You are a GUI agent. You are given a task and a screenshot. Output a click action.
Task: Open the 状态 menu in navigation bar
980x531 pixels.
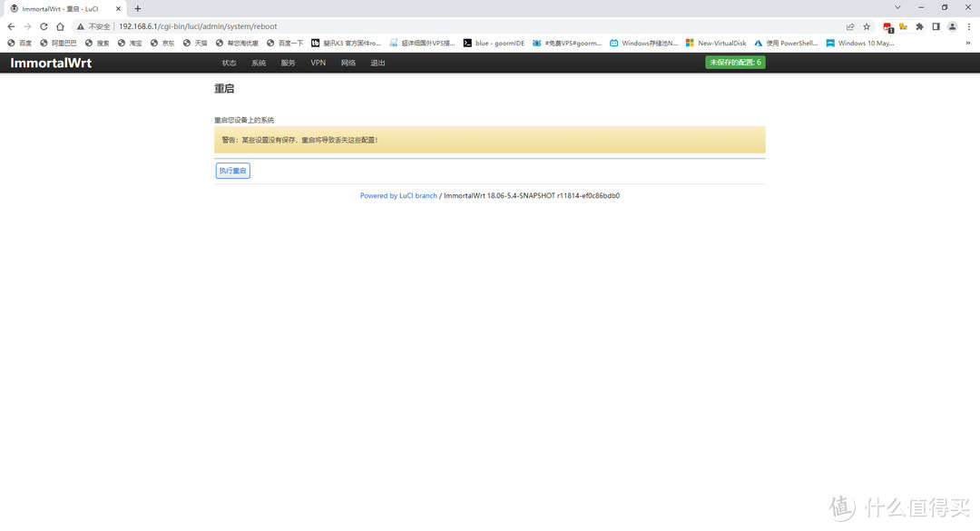pyautogui.click(x=229, y=63)
